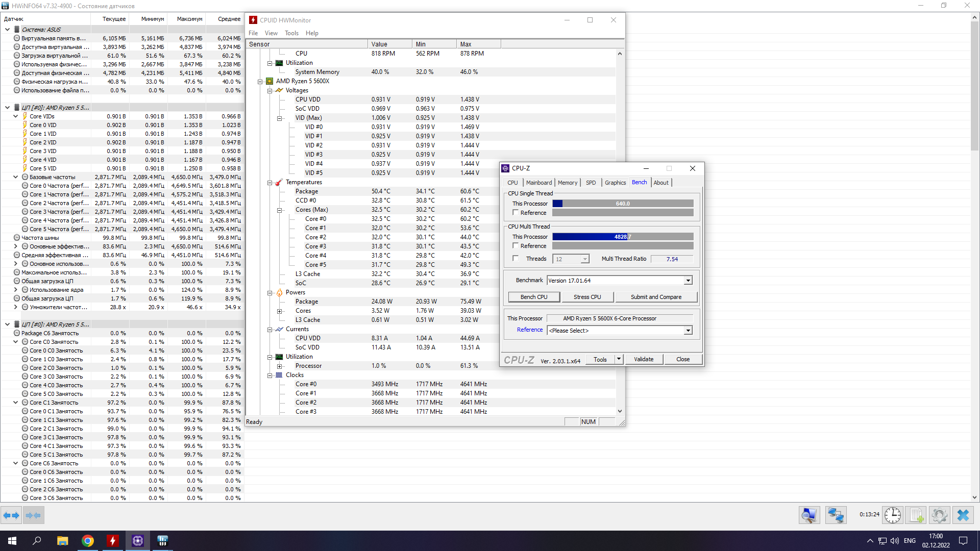Viewport: 980px width, 551px height.
Task: Click the reset clock icon
Action: click(x=892, y=515)
